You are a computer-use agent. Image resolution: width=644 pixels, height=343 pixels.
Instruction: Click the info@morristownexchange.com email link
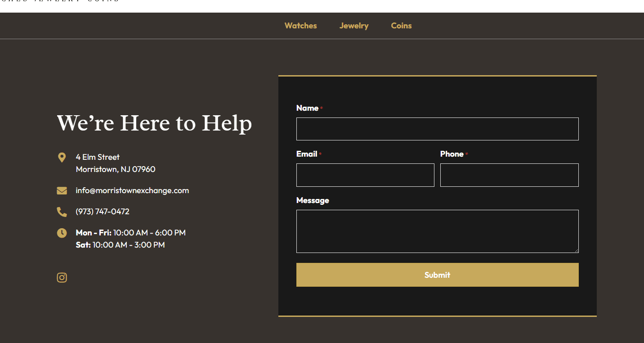coord(132,190)
